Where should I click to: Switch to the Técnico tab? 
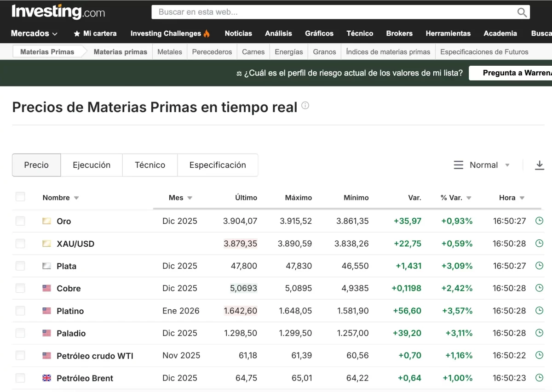point(150,165)
